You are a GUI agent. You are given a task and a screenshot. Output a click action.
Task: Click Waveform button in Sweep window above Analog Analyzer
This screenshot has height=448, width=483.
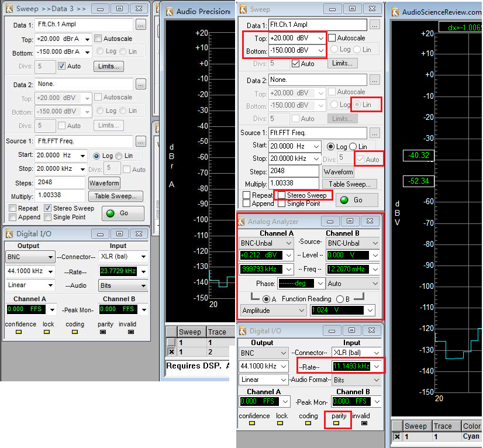[338, 172]
